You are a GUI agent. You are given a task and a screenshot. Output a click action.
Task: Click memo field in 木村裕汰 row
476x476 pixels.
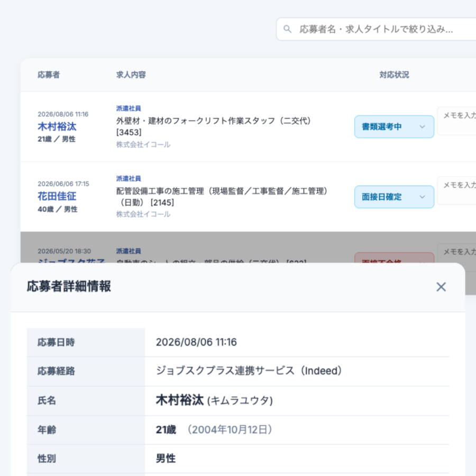[456, 121]
